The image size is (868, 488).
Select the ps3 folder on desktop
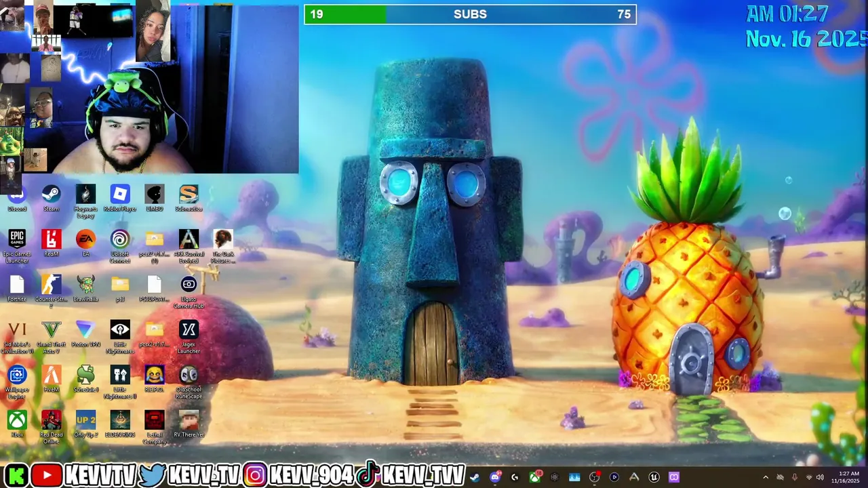point(120,289)
